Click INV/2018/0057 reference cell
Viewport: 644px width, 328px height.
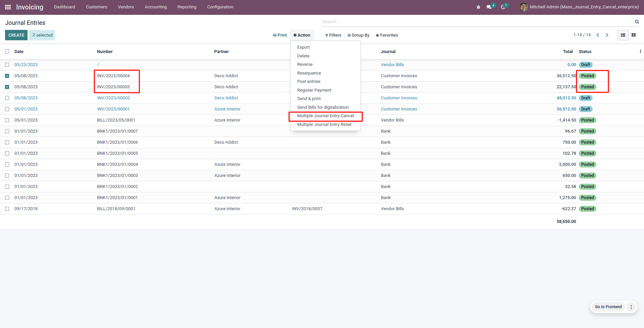(x=307, y=209)
